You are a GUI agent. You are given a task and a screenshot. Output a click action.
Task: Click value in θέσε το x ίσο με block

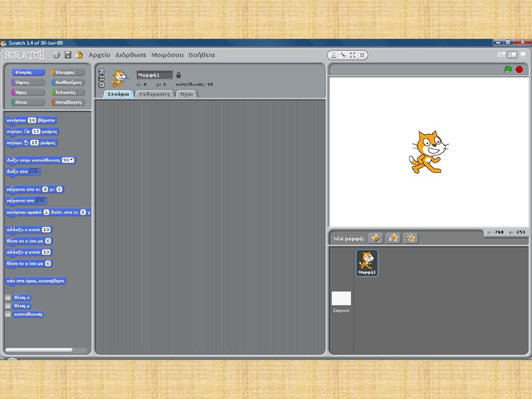[48, 241]
